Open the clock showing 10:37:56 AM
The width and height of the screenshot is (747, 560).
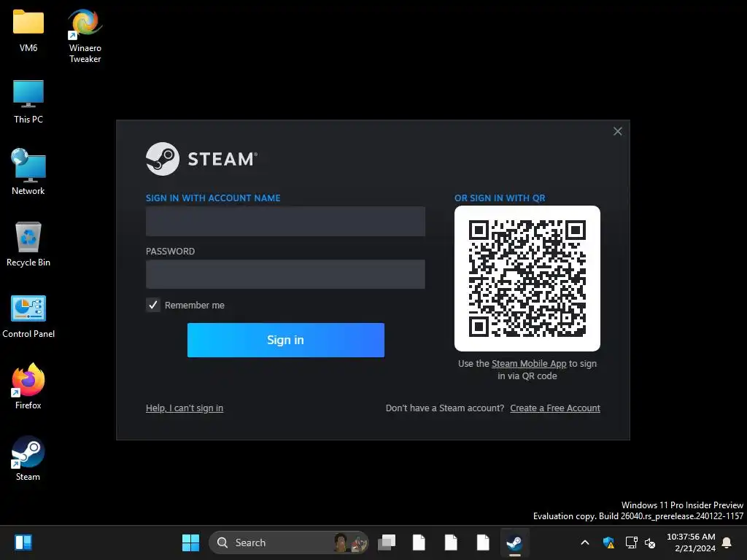691,542
